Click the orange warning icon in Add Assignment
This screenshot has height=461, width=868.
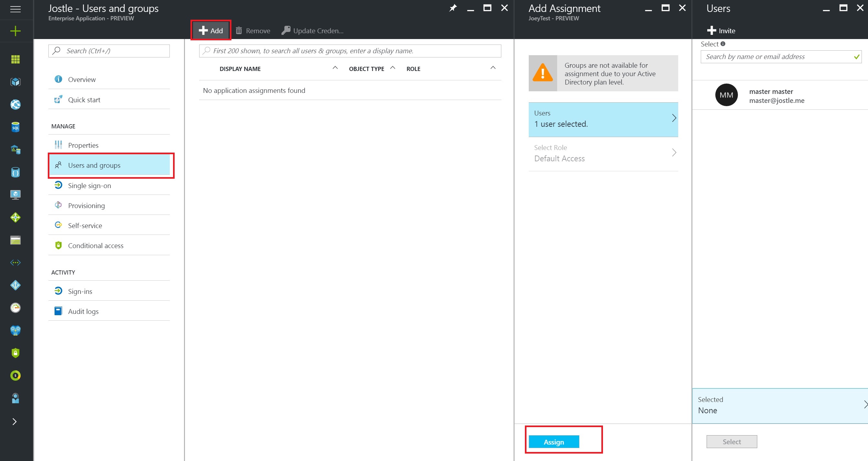(x=543, y=73)
